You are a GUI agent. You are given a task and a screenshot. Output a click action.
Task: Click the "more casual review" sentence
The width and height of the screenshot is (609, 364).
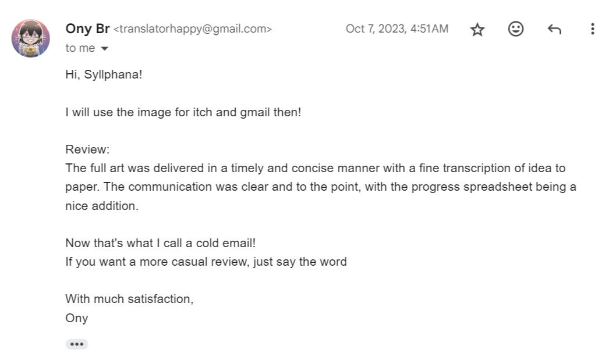pyautogui.click(x=206, y=262)
